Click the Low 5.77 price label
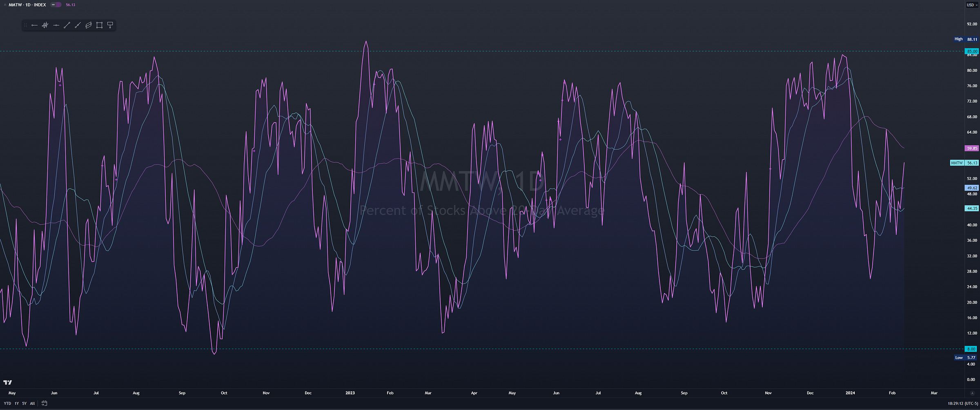 pyautogui.click(x=966, y=357)
